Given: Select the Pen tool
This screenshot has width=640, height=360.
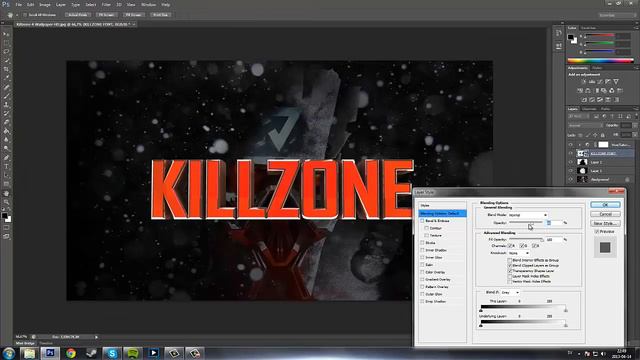Looking at the screenshot, I should point(6,158).
